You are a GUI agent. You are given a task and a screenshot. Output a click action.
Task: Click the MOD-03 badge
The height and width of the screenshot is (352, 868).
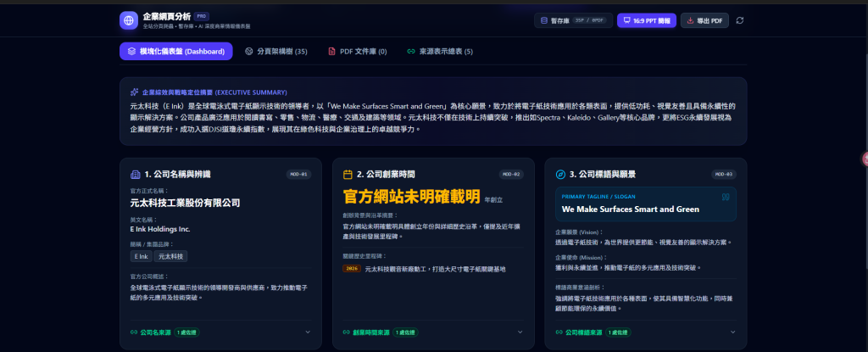coord(724,175)
